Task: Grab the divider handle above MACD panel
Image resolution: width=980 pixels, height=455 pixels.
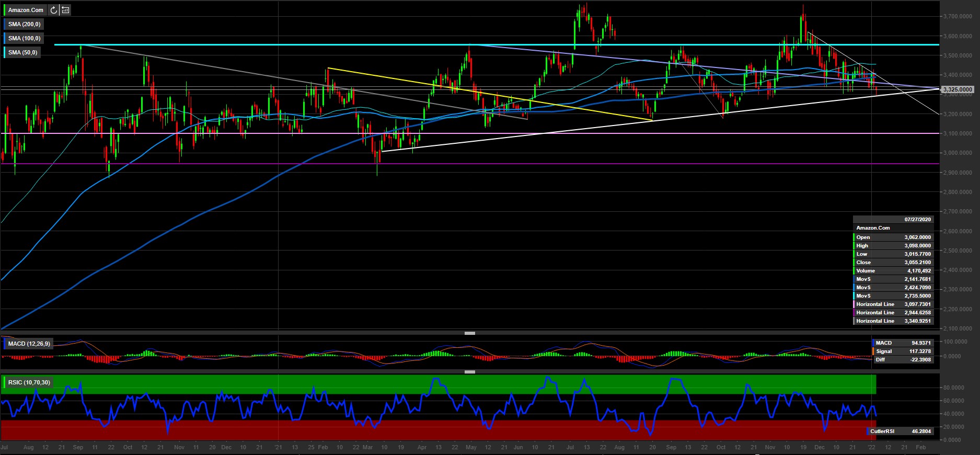Action: 469,333
